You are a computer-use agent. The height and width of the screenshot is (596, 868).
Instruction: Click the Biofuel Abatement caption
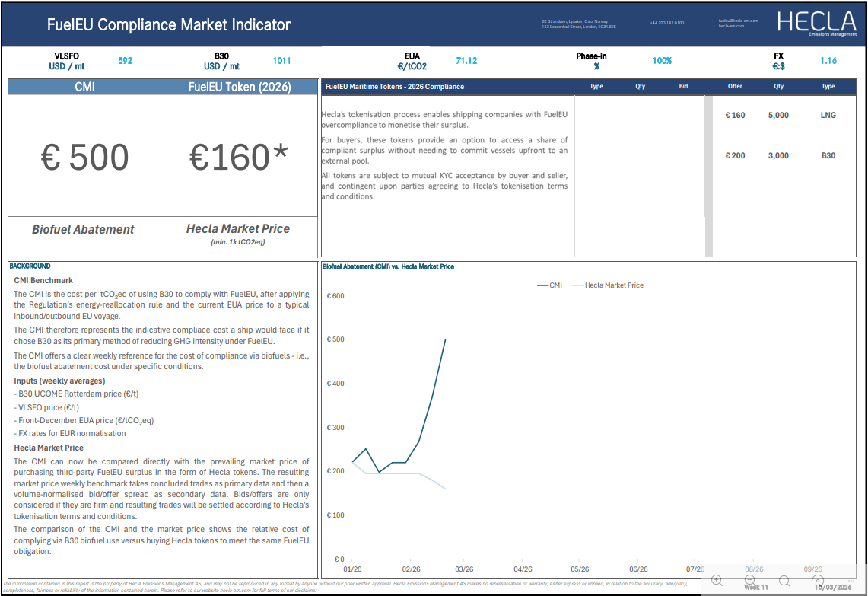point(83,229)
